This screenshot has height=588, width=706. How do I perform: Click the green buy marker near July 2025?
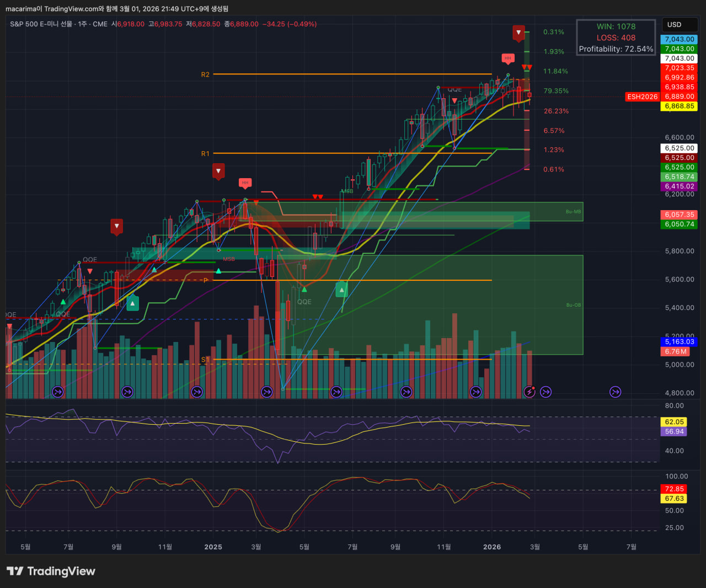(342, 289)
